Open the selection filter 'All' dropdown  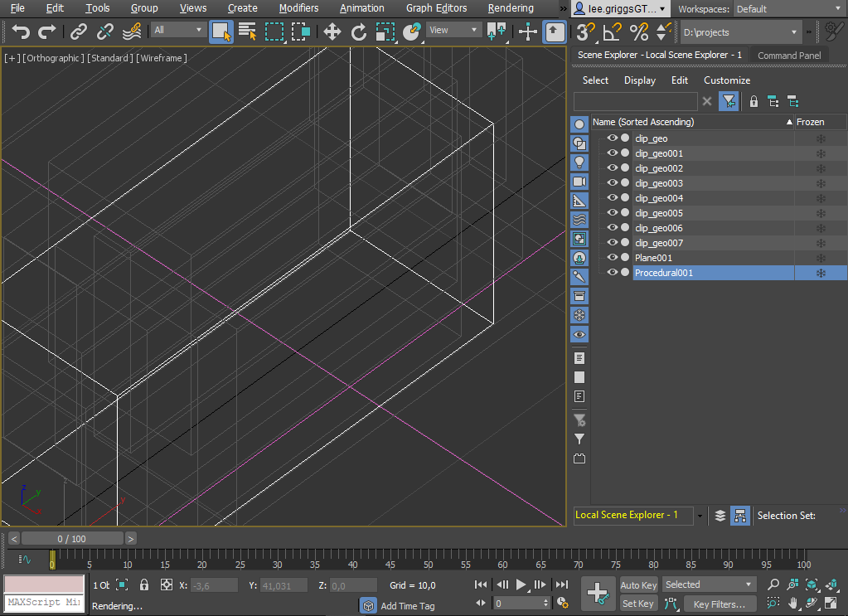click(178, 31)
